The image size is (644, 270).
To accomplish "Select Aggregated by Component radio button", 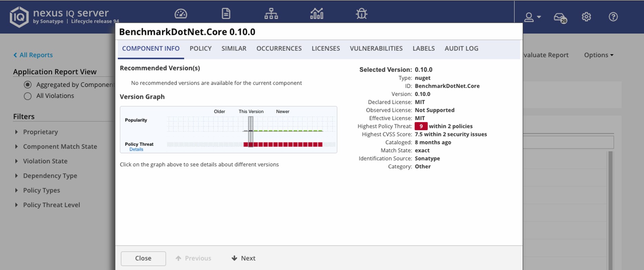I will (28, 85).
